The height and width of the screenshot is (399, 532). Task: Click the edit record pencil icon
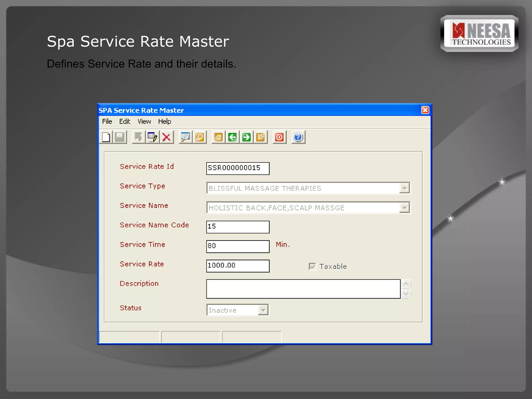pyautogui.click(x=152, y=137)
